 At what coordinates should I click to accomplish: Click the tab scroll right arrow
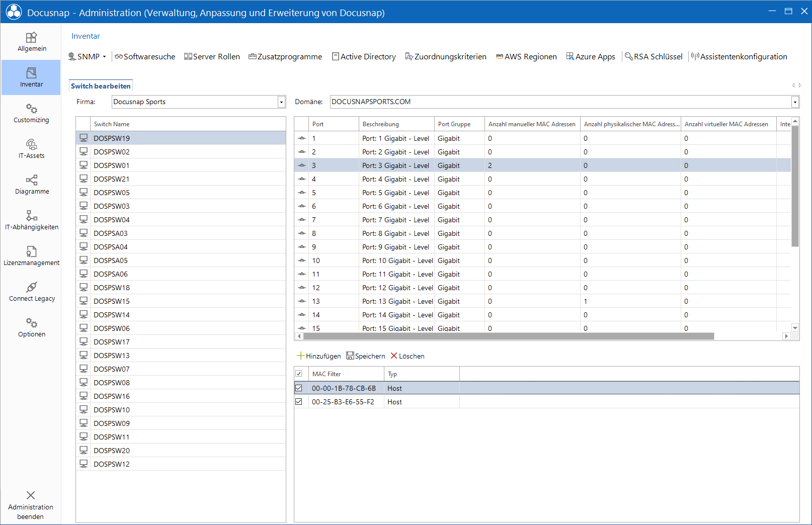pyautogui.click(x=800, y=85)
